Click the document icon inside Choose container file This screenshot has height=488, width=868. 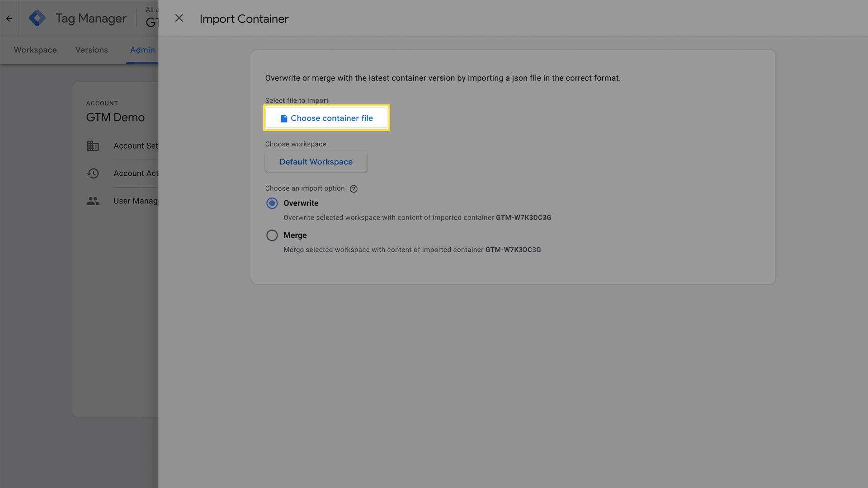click(283, 118)
